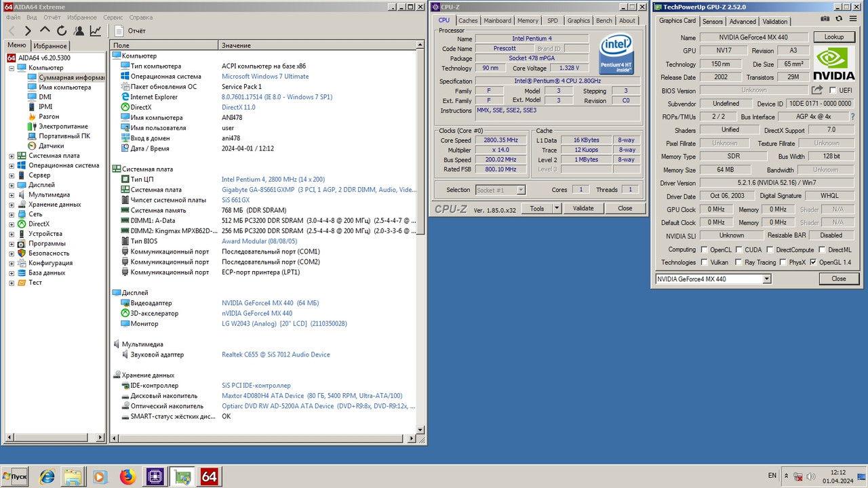The image size is (868, 488).
Task: Click the Lookup button in GPU-Z
Action: tap(834, 37)
